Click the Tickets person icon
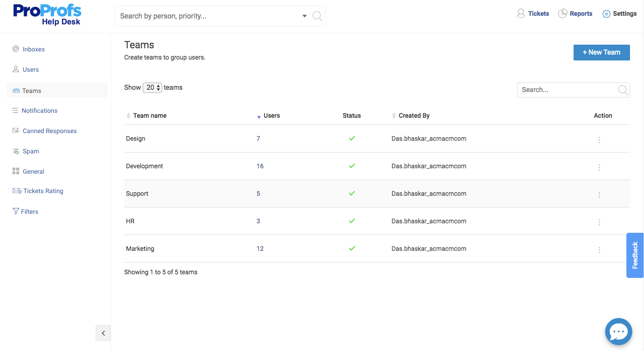This screenshot has width=644, height=351. [521, 14]
